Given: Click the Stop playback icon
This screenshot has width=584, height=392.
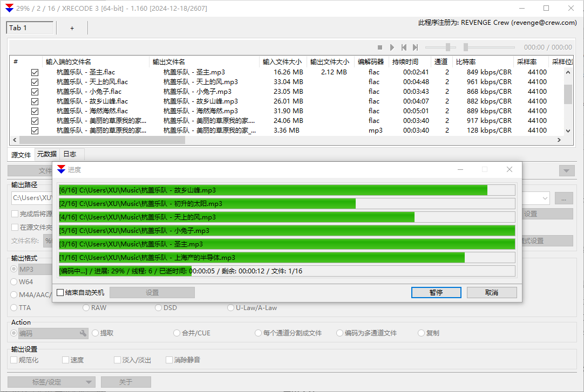Looking at the screenshot, I should click(x=380, y=47).
